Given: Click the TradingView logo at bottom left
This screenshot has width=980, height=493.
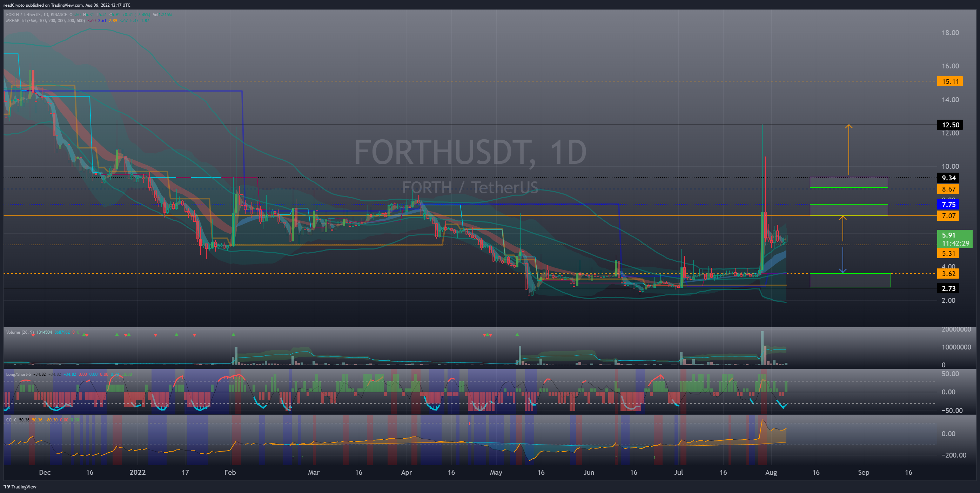Looking at the screenshot, I should [20, 487].
